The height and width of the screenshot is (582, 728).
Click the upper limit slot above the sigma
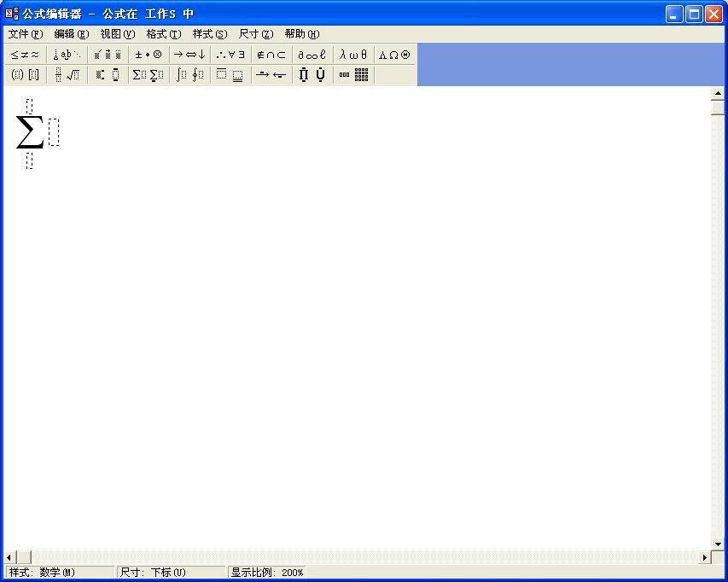(x=29, y=106)
